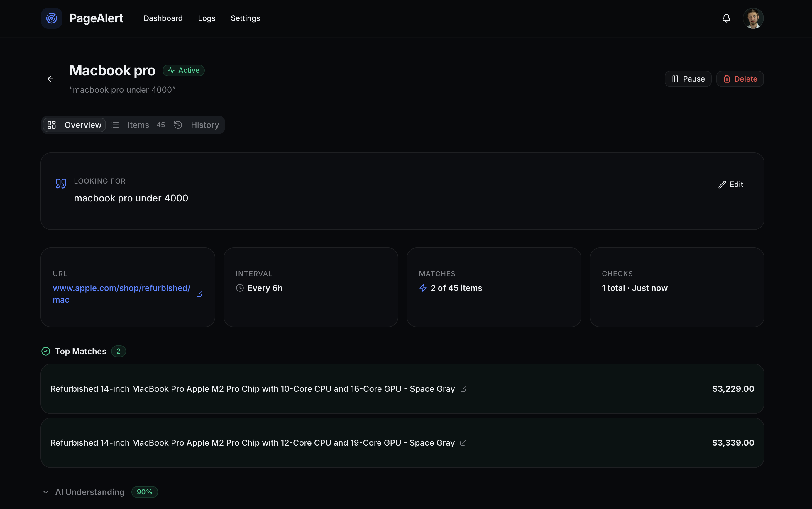
Task: Edit the looking-for query
Action: pyautogui.click(x=731, y=184)
